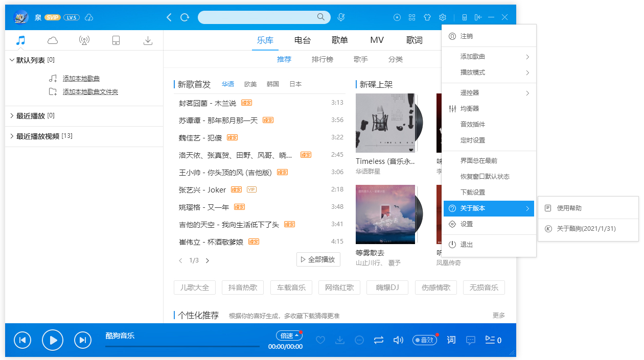Click the 全部播放 button
This screenshot has width=644, height=360.
(x=318, y=259)
